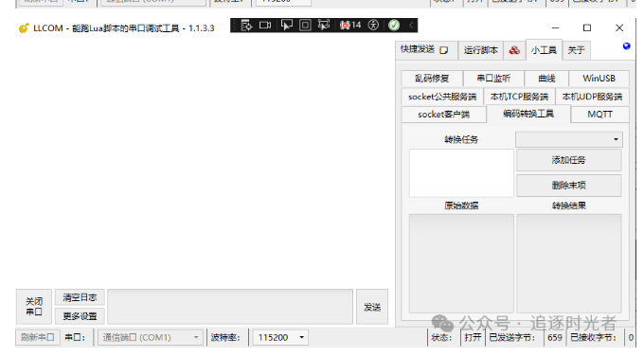This screenshot has height=357, width=644.
Task: Click the 删除末项 button
Action: tap(569, 186)
